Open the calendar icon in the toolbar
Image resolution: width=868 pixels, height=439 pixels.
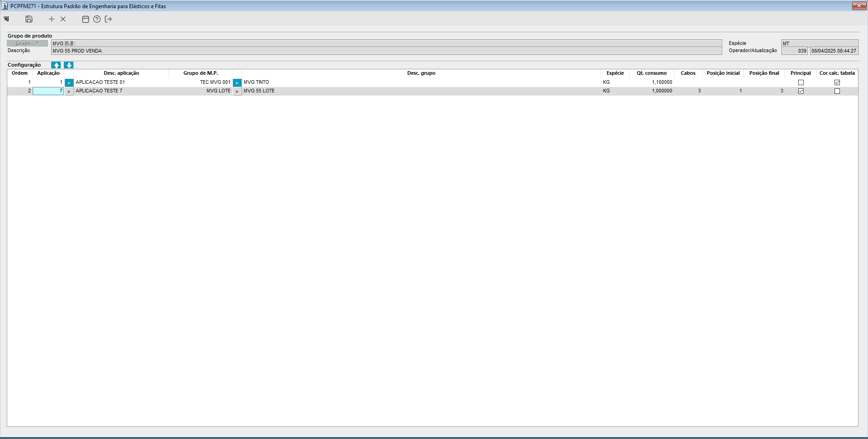tap(86, 19)
